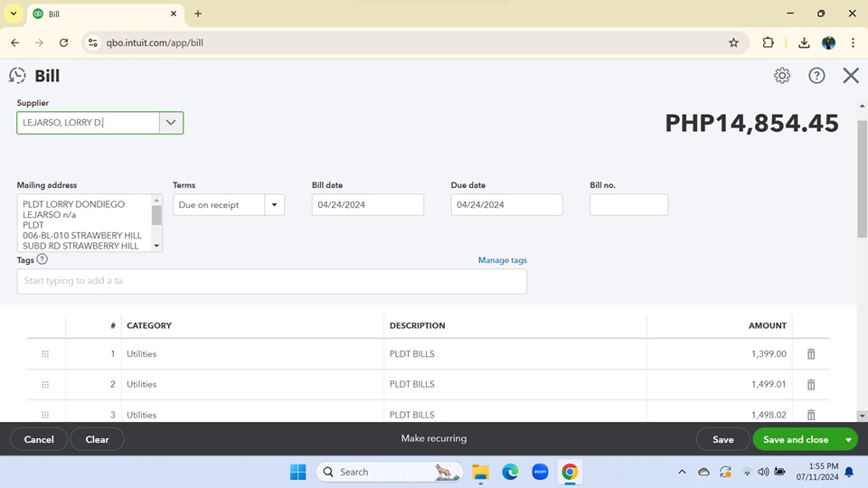Click the Save button

[x=723, y=439]
